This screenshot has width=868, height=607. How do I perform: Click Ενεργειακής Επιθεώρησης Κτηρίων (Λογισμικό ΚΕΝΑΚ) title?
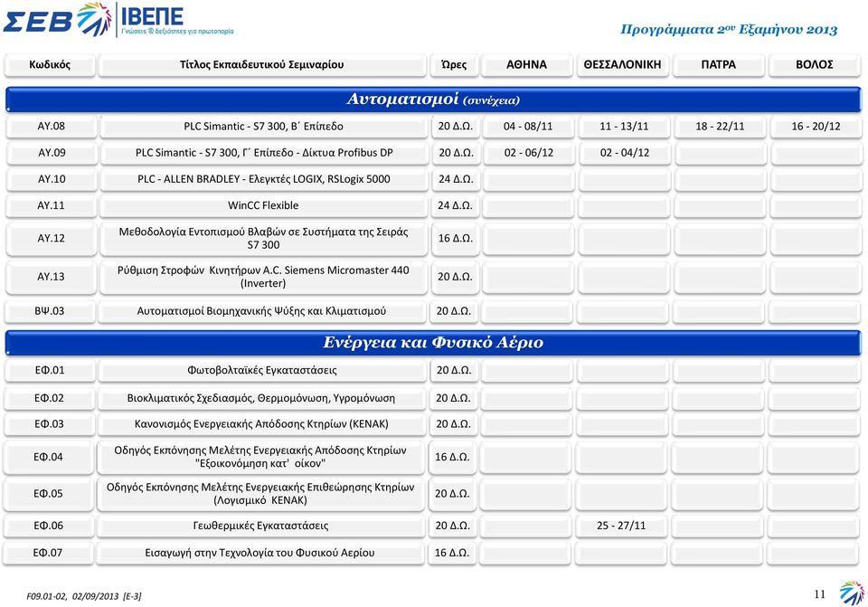point(260,494)
